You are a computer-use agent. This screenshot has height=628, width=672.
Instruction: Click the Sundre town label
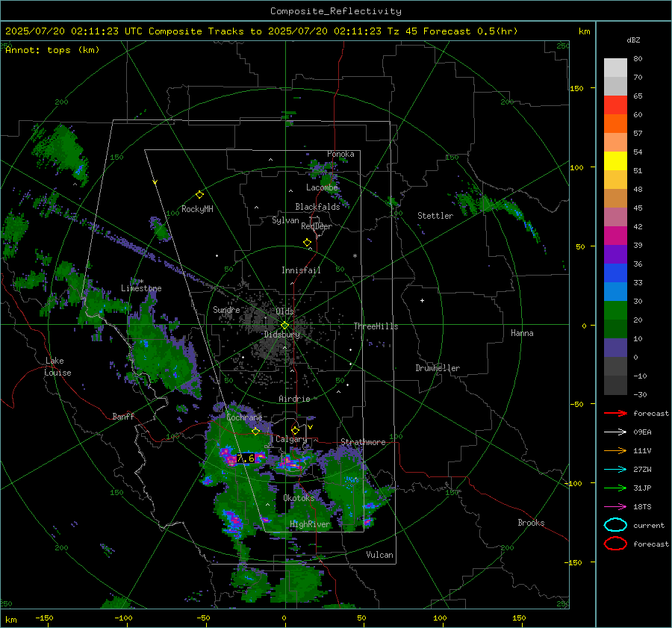226,309
